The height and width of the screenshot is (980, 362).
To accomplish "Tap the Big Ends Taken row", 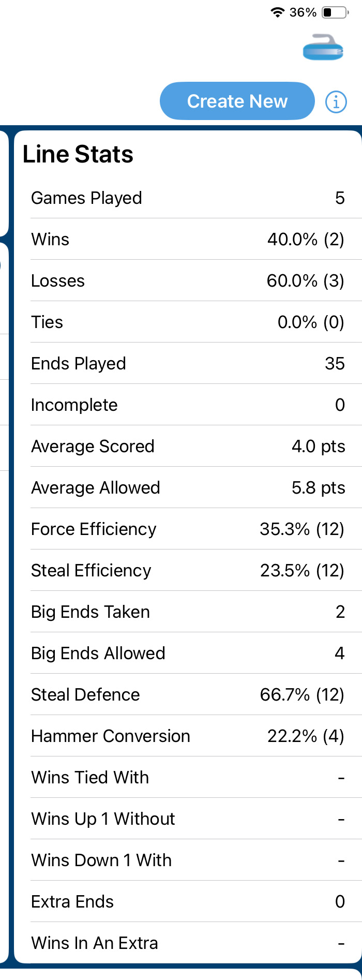I will pos(188,612).
